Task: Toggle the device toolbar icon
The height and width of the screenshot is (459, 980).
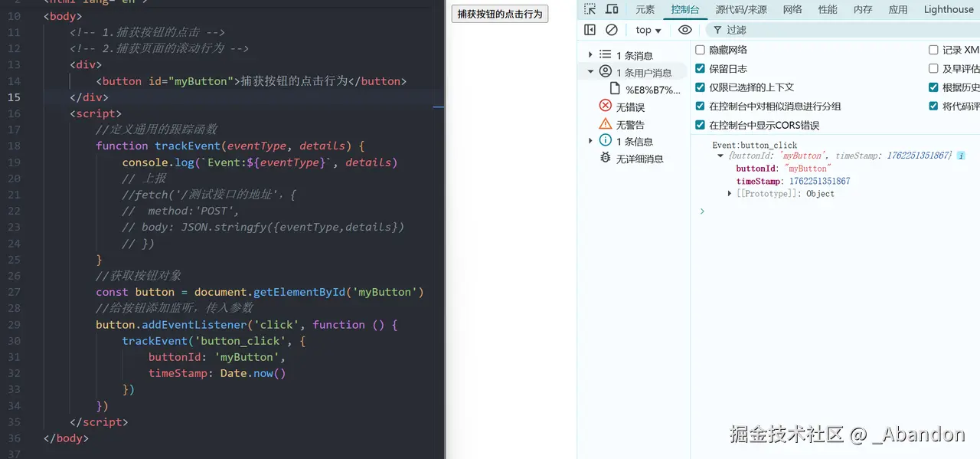Action: click(612, 9)
